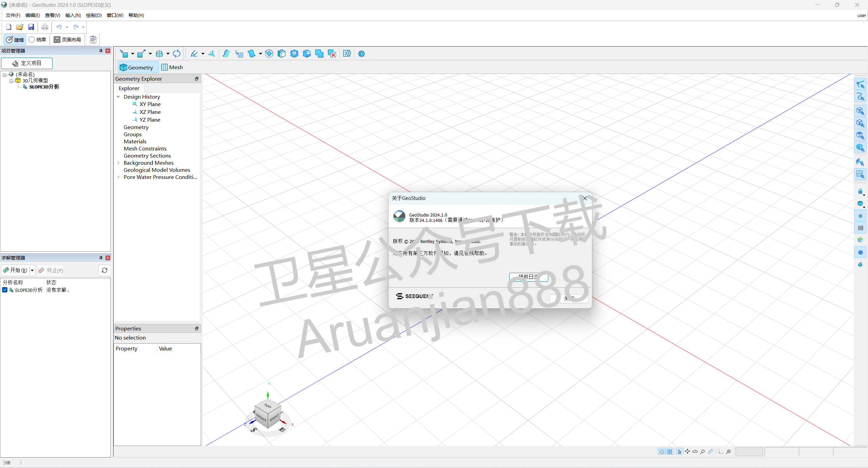Open the 绘制(D) menu
The width and height of the screenshot is (868, 468).
(x=94, y=15)
